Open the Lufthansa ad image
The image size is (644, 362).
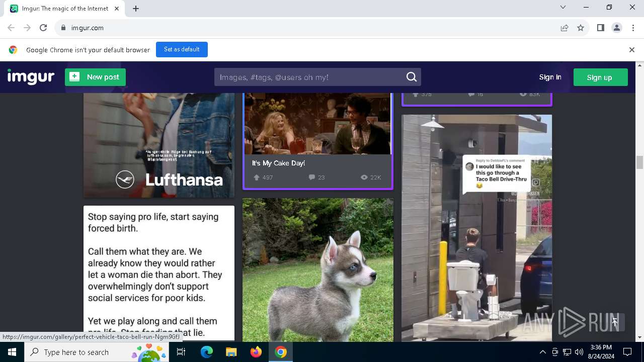point(159,145)
